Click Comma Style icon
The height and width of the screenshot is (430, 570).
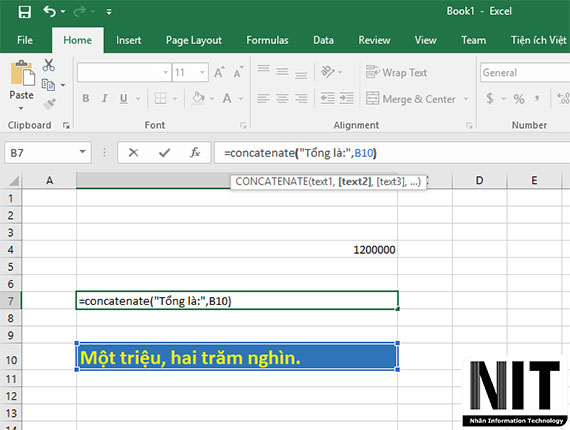click(x=537, y=98)
